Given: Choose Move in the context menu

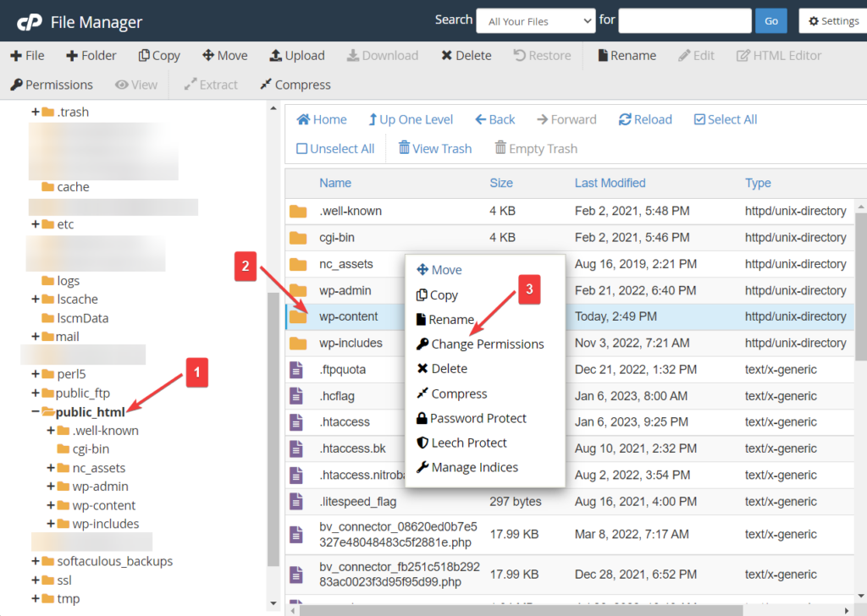Looking at the screenshot, I should point(439,270).
